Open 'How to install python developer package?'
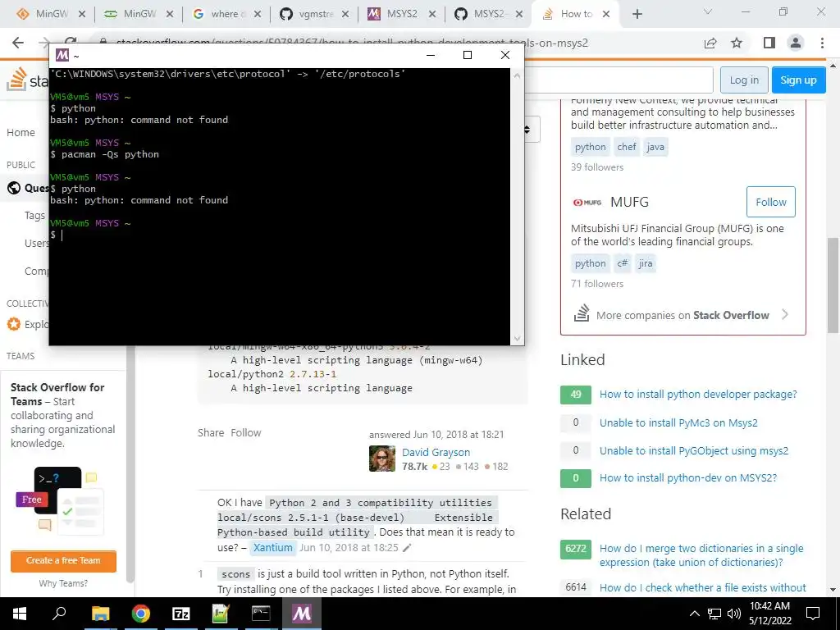The width and height of the screenshot is (840, 630). pos(698,395)
